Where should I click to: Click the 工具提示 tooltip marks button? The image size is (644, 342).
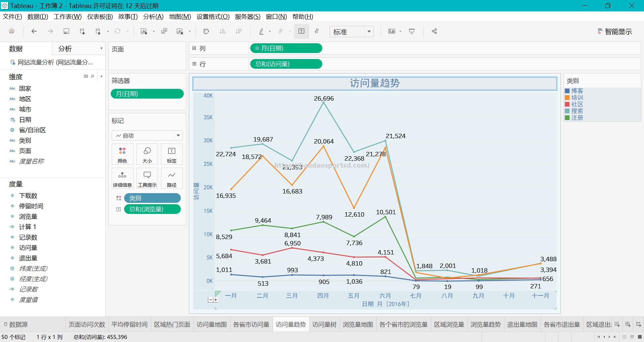(147, 178)
